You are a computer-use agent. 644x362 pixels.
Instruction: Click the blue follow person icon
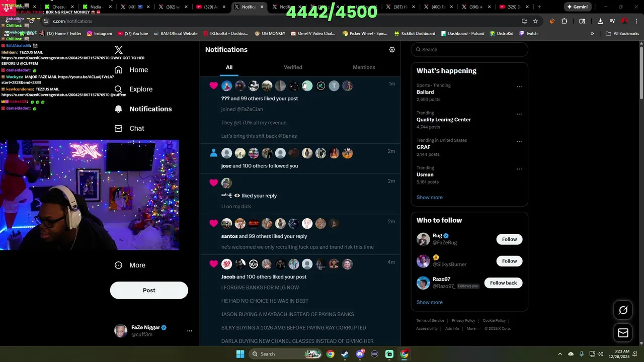point(214,153)
